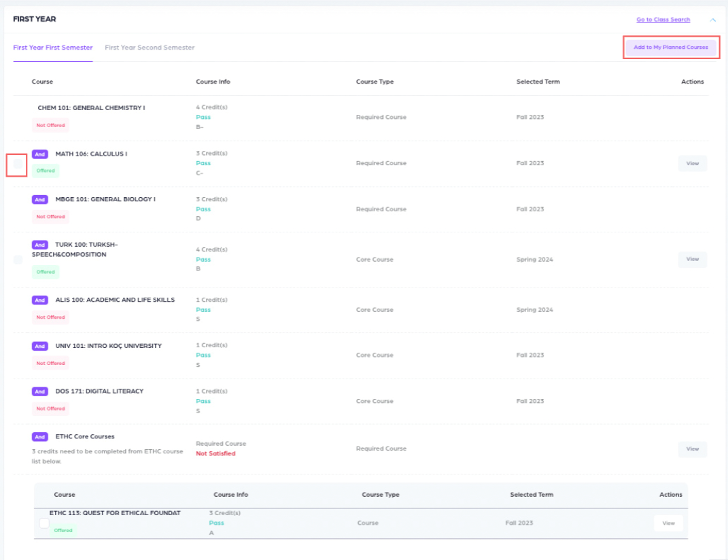
Task: View details for MATH 106 Calculus I
Action: click(692, 163)
